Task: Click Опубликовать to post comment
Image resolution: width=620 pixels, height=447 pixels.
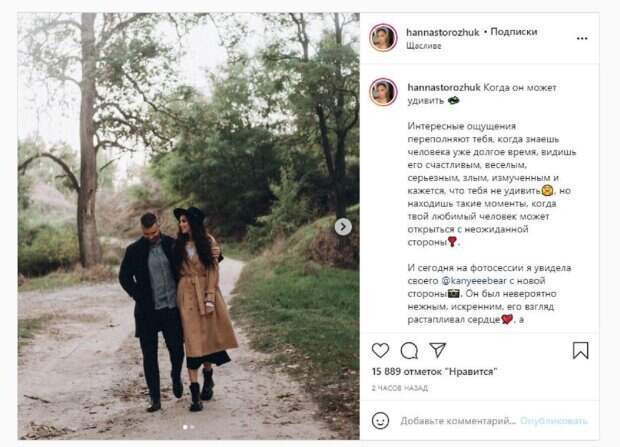Action: [x=554, y=421]
